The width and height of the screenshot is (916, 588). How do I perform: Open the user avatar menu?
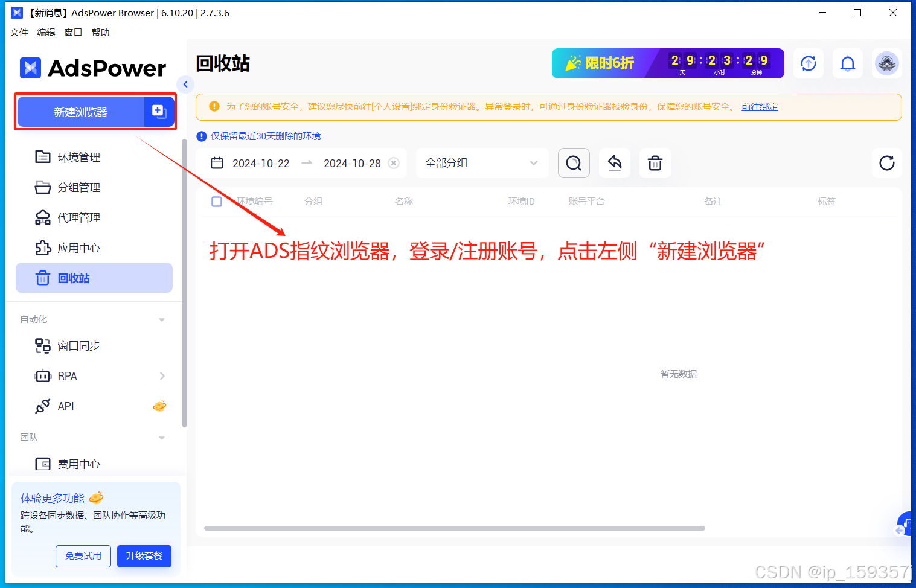coord(887,63)
